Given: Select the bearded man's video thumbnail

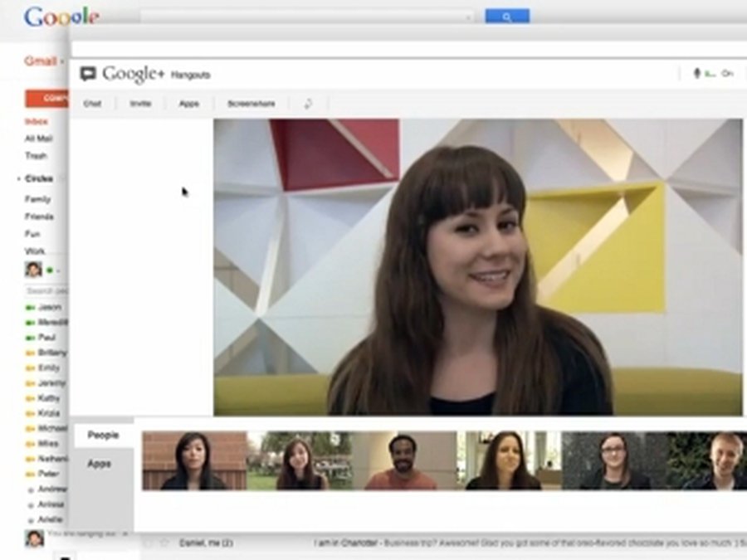Looking at the screenshot, I should (404, 461).
